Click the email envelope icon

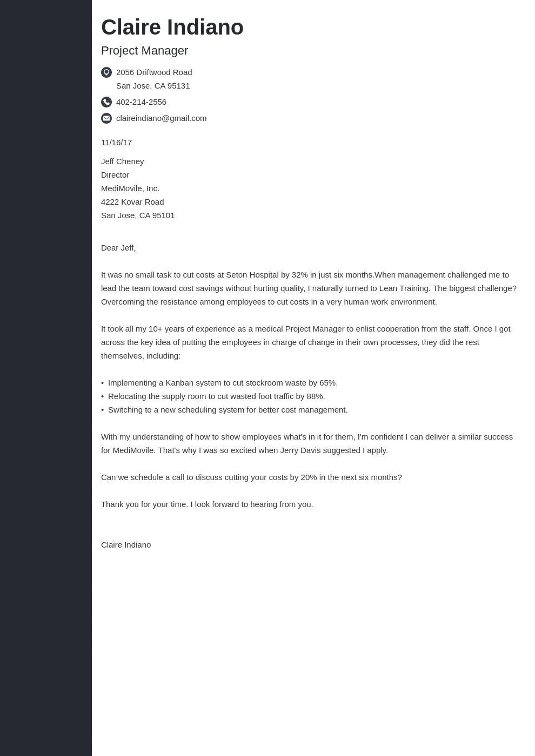coord(106,118)
